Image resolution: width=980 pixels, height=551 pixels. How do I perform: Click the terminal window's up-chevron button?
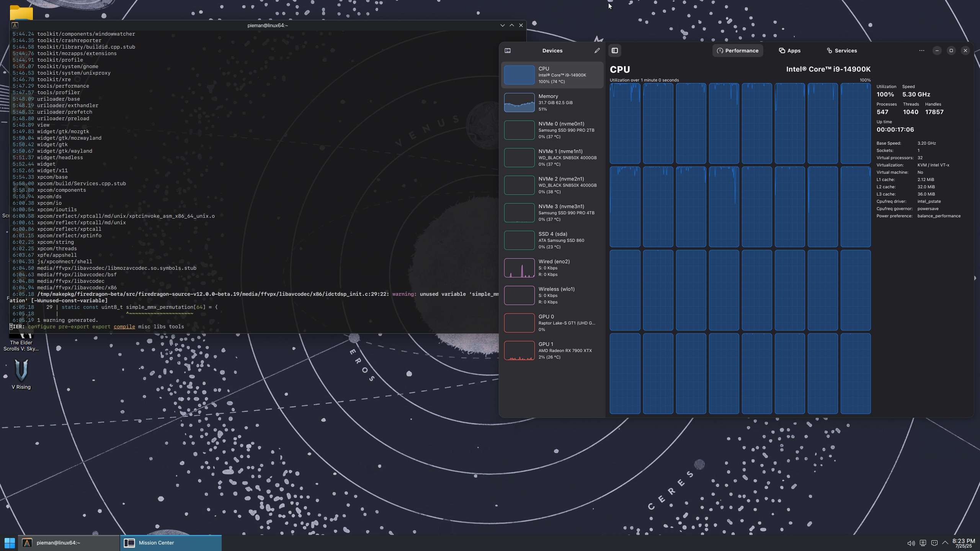511,25
